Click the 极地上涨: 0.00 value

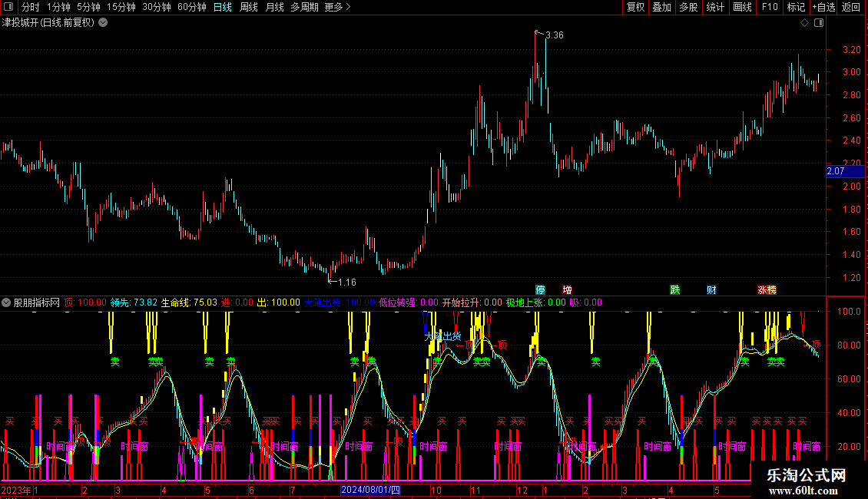pyautogui.click(x=536, y=302)
